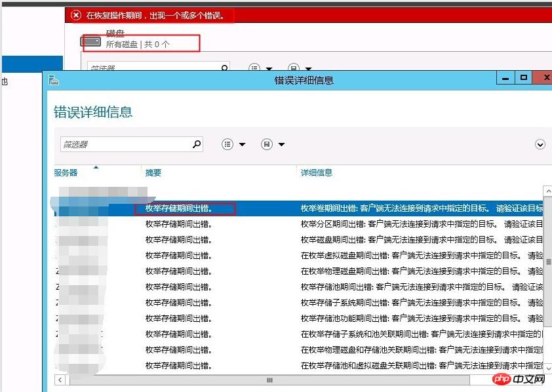
Task: Click the vertical scrollbar up arrow
Action: point(548,191)
